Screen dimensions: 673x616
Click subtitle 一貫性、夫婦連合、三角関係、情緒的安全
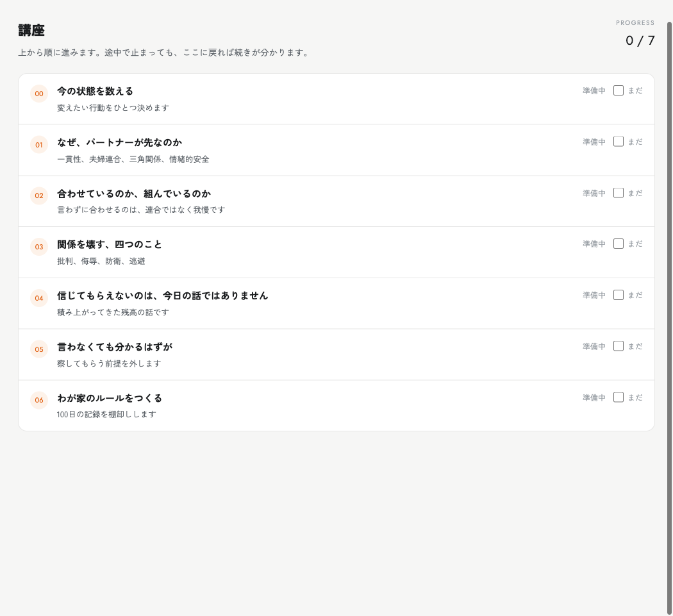[133, 159]
